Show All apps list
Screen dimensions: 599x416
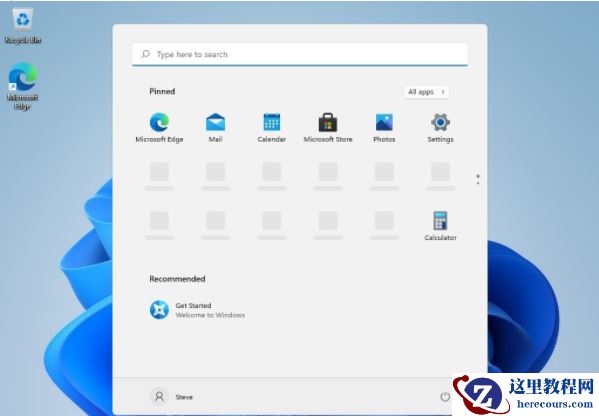[426, 92]
